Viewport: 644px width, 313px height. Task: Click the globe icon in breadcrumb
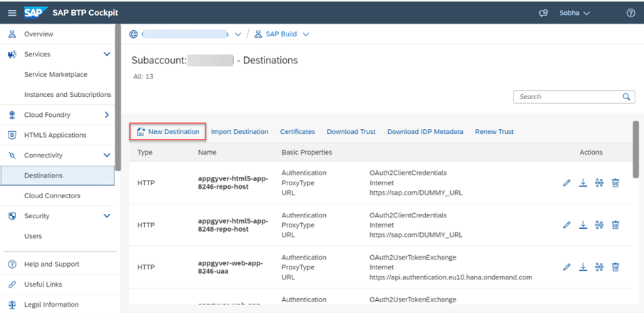[133, 34]
